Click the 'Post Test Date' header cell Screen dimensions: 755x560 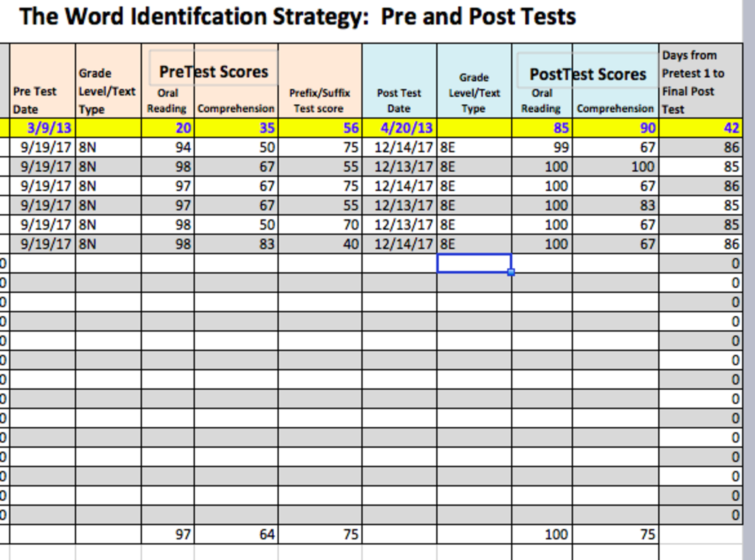(x=399, y=100)
